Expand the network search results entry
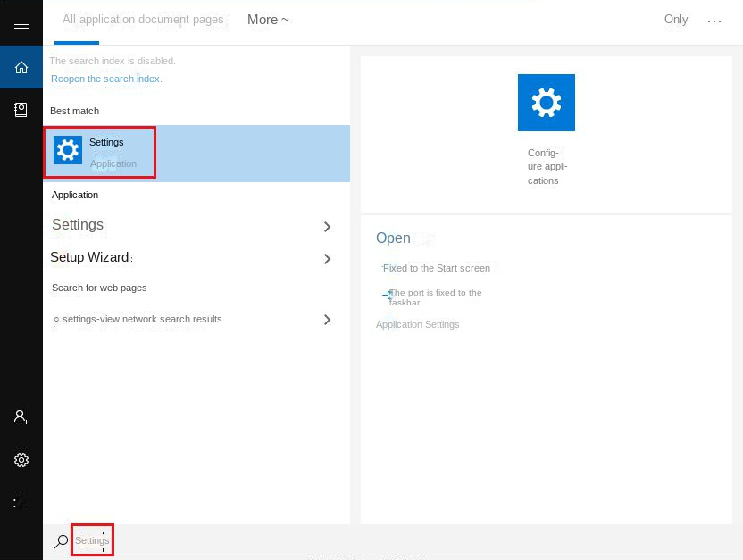The width and height of the screenshot is (743, 560). coord(327,319)
